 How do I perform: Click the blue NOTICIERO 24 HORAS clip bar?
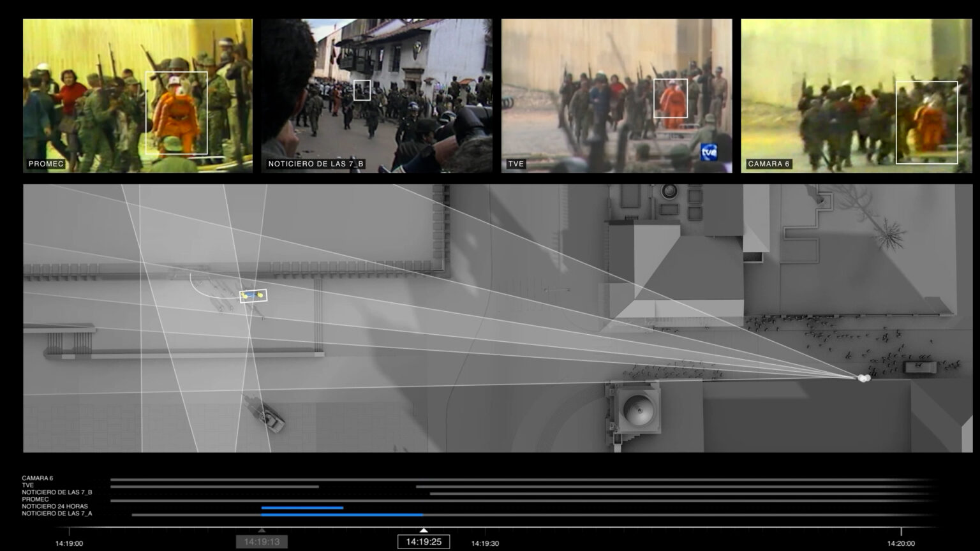click(x=302, y=508)
